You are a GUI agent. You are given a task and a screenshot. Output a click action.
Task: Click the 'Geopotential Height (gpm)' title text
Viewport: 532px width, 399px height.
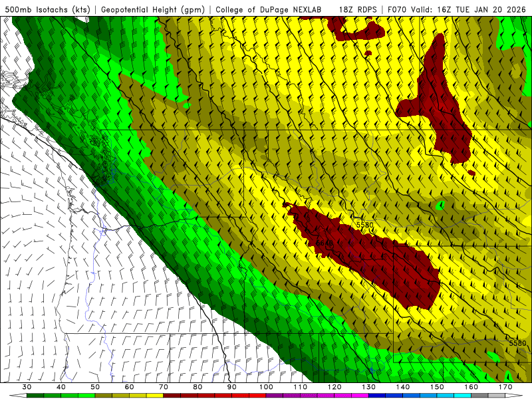click(153, 9)
